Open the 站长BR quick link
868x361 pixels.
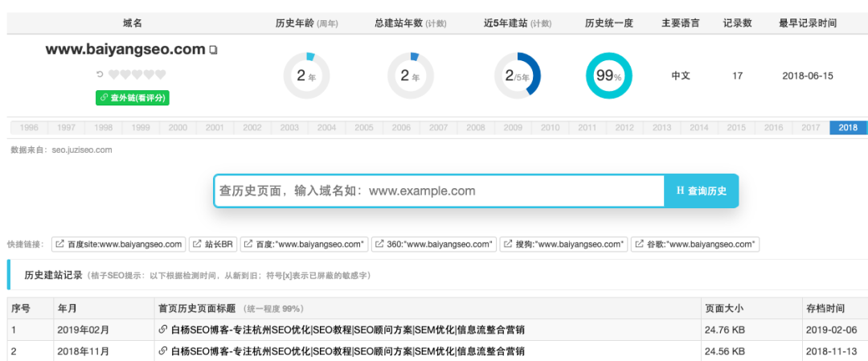214,244
